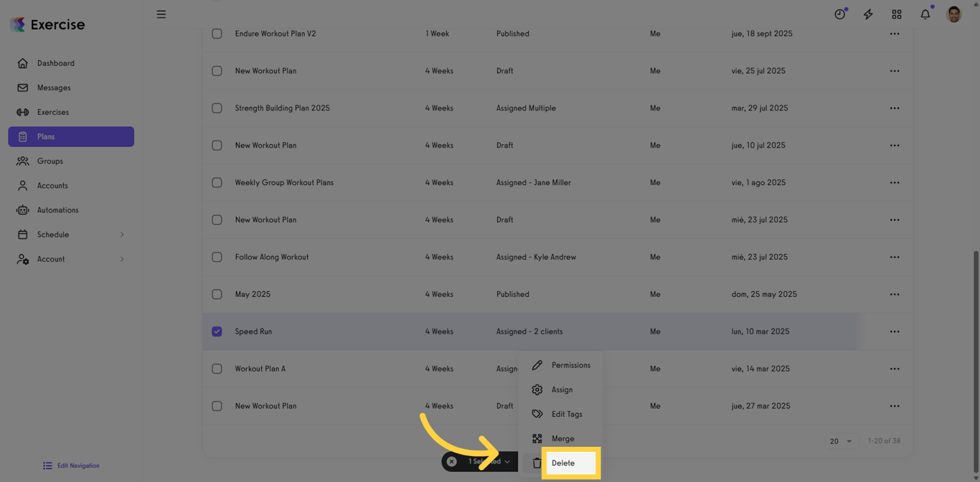980x482 pixels.
Task: Open the Strength Building Plan 2025 plan
Action: pos(282,108)
